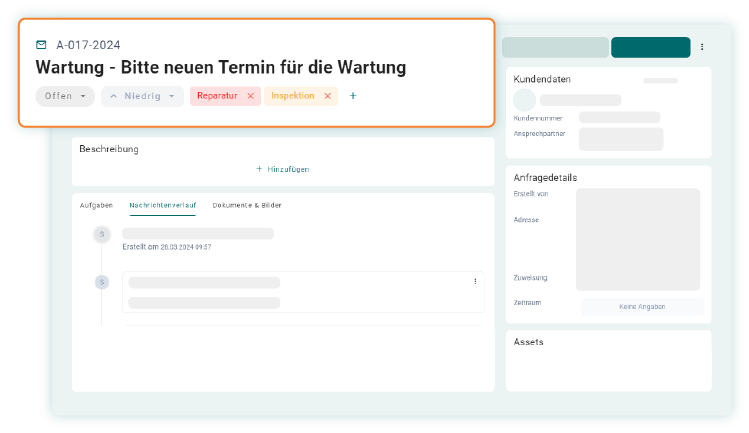
Task: Open the 'Keine Angaben' Zeitraum field
Action: [x=642, y=307]
